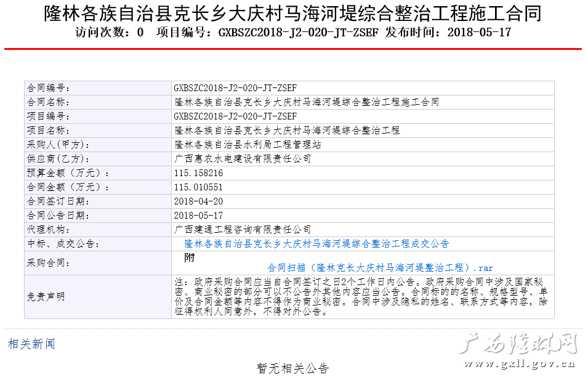588x380 pixels.
Task: Click the disclaimer note paragraph text
Action: point(361,297)
